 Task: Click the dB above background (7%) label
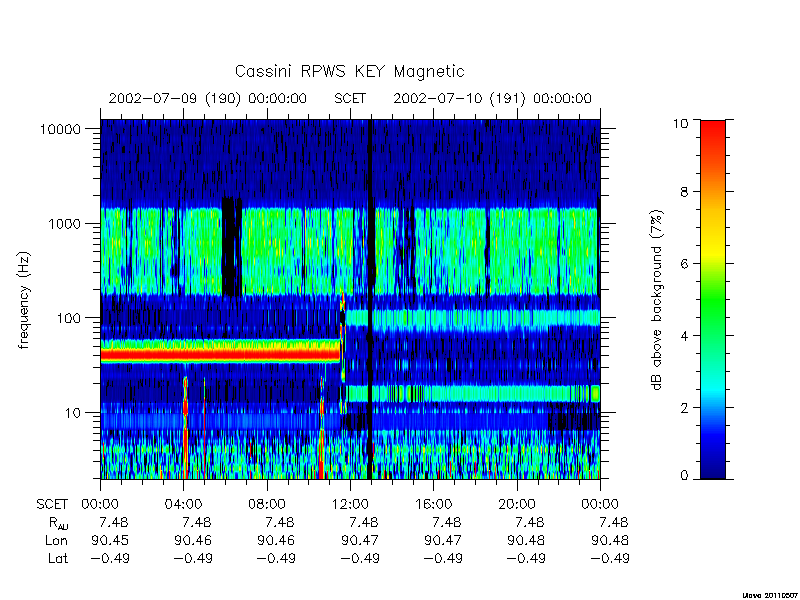pyautogui.click(x=658, y=300)
